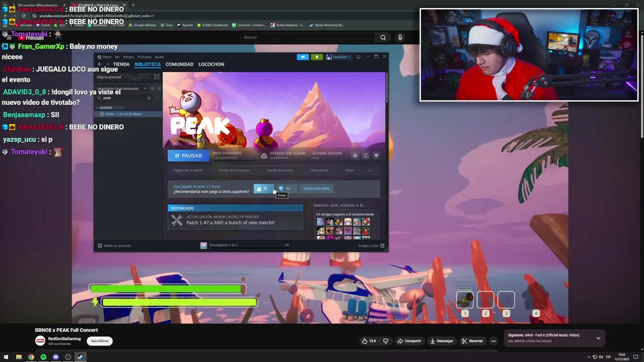The width and height of the screenshot is (644, 362).
Task: Click Añadir un producto in Steam footer
Action: [x=114, y=246]
